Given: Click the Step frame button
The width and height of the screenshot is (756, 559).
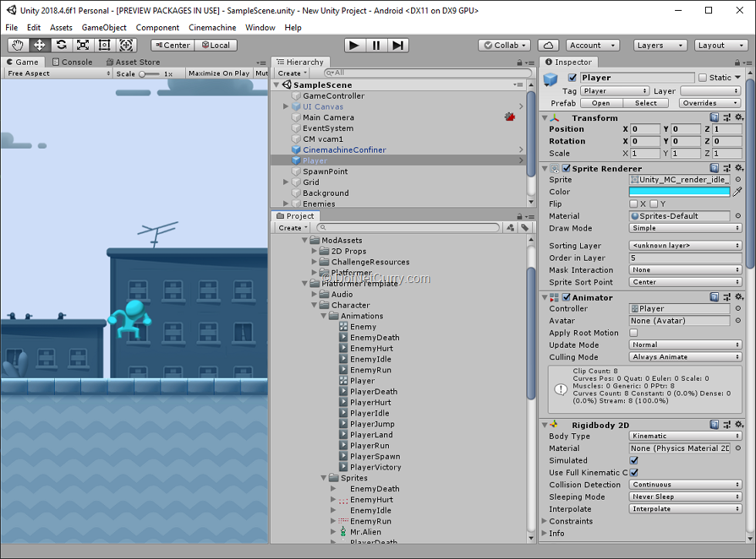Looking at the screenshot, I should pos(398,45).
